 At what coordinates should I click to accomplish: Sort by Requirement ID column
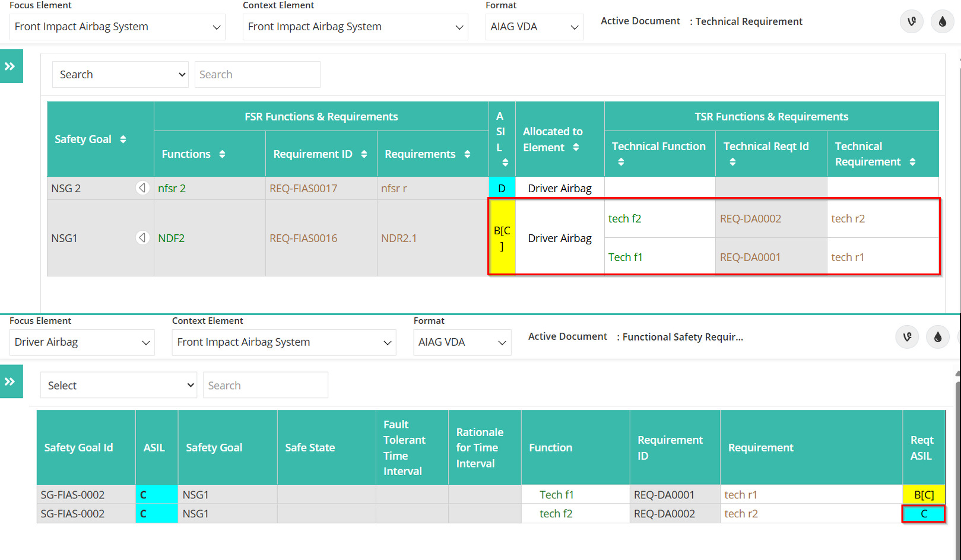(364, 154)
